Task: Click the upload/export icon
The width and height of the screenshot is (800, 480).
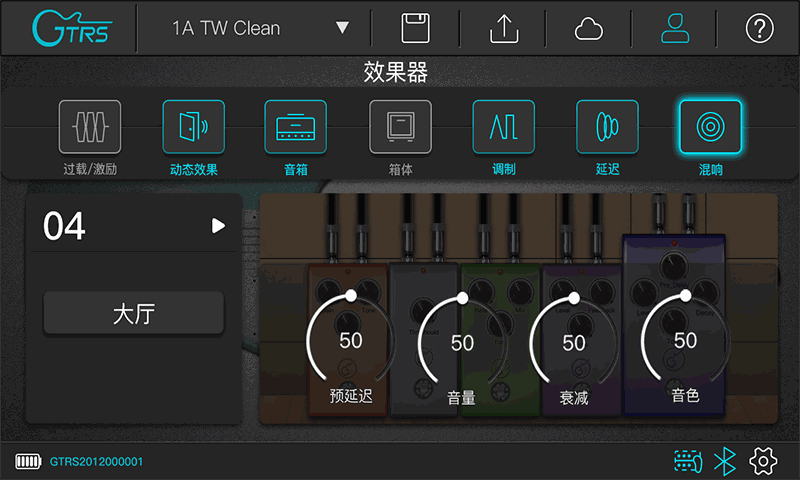Action: coord(504,28)
